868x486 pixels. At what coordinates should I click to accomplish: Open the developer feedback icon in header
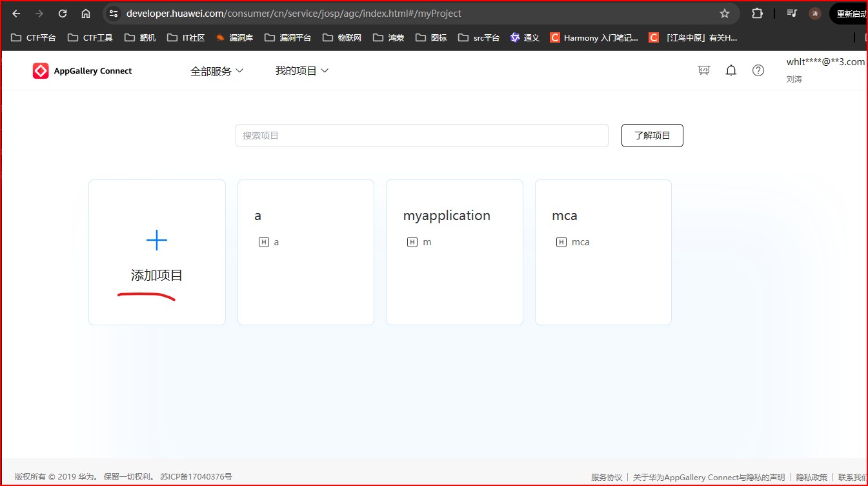coord(704,70)
